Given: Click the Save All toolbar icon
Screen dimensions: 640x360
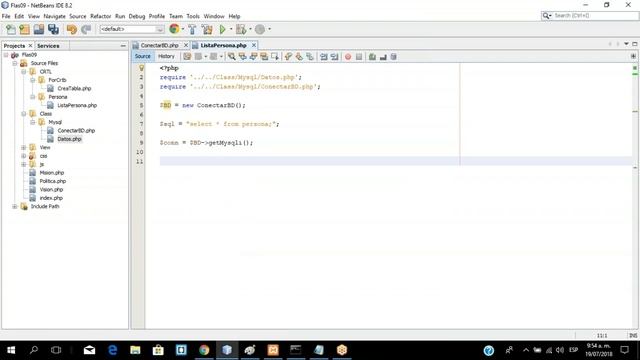Looking at the screenshot, I should [x=53, y=29].
